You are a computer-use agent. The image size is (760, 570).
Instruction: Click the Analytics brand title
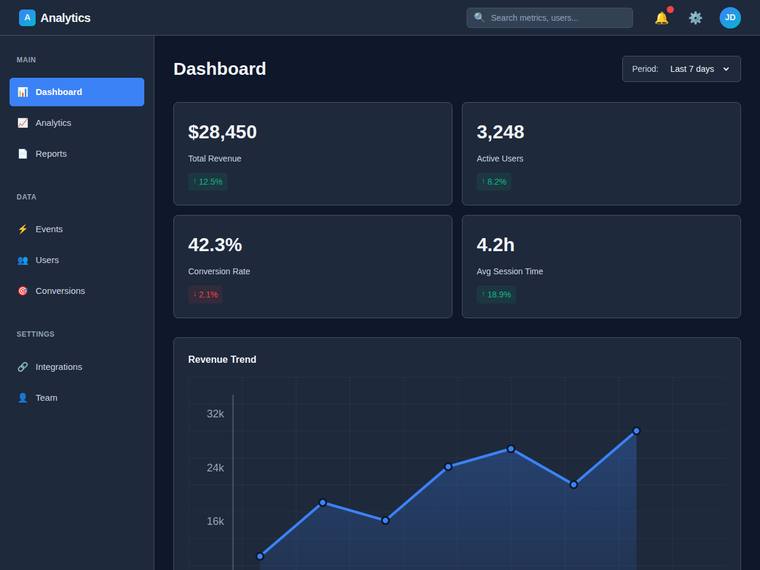(65, 18)
